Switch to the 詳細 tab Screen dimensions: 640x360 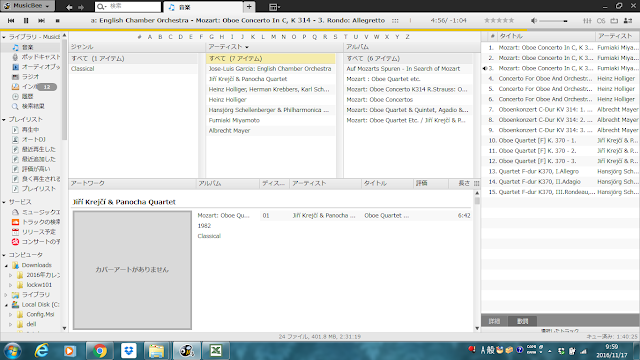tap(494, 321)
